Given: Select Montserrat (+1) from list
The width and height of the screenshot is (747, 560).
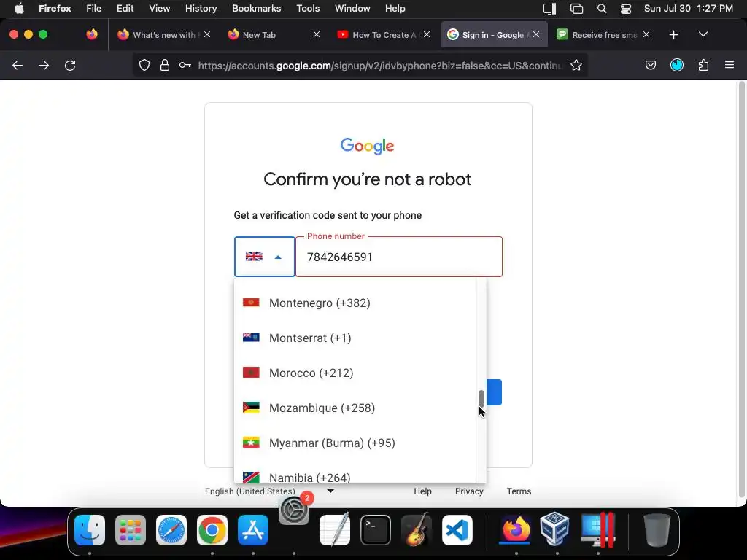Looking at the screenshot, I should tap(355, 338).
